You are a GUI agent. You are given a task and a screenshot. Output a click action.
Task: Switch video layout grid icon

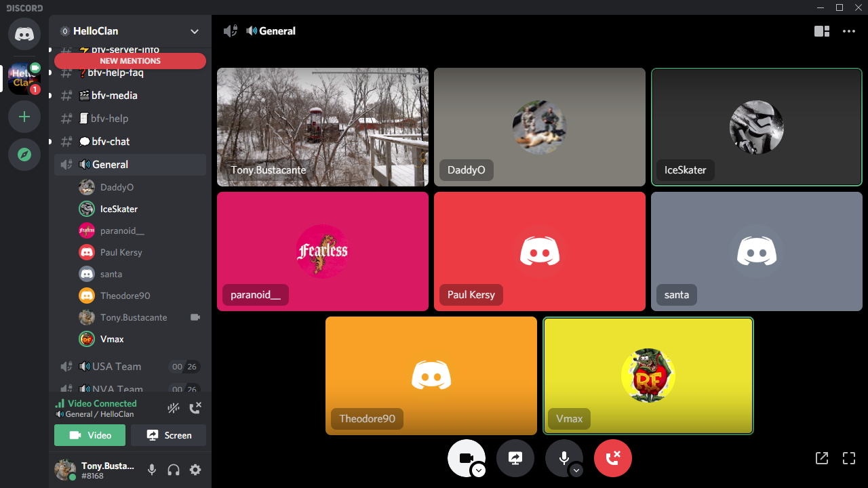(x=822, y=31)
